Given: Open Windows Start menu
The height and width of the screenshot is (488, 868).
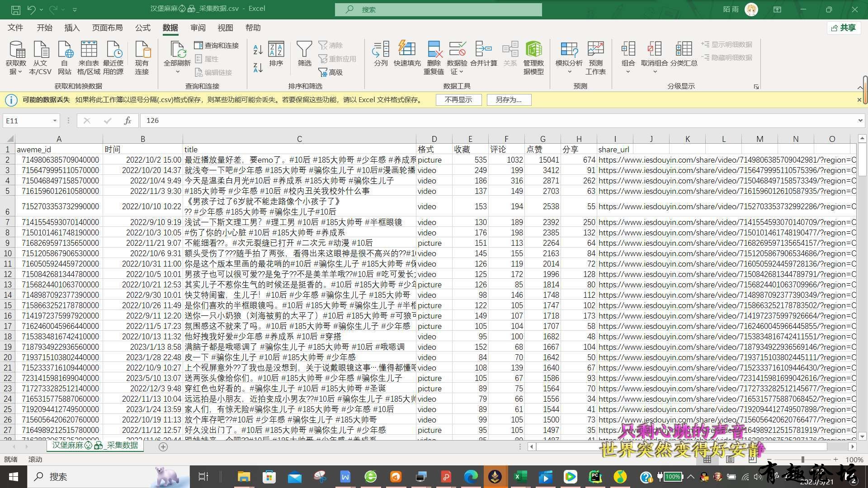Looking at the screenshot, I should (x=13, y=477).
